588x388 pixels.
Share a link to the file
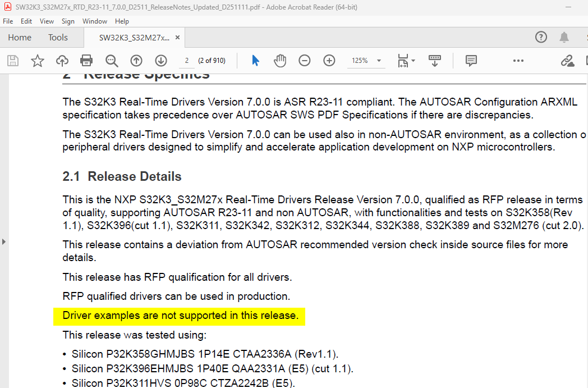[567, 61]
